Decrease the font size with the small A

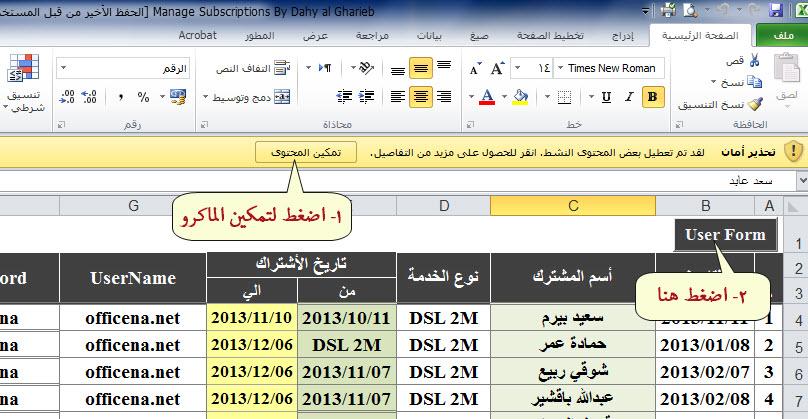tap(475, 68)
